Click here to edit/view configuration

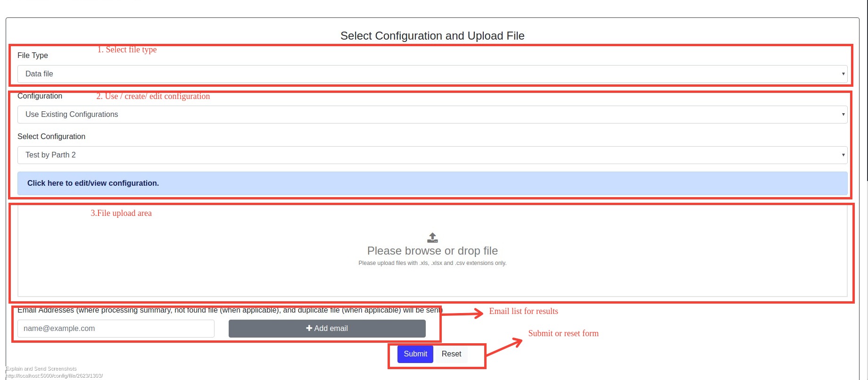[93, 183]
